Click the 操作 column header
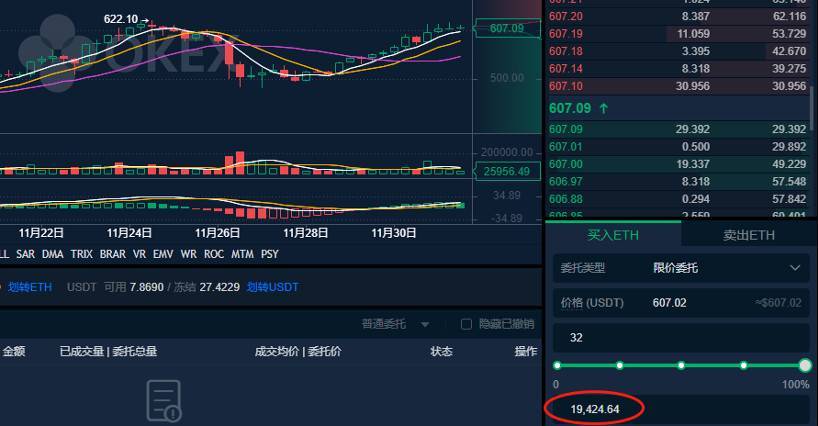 (526, 351)
